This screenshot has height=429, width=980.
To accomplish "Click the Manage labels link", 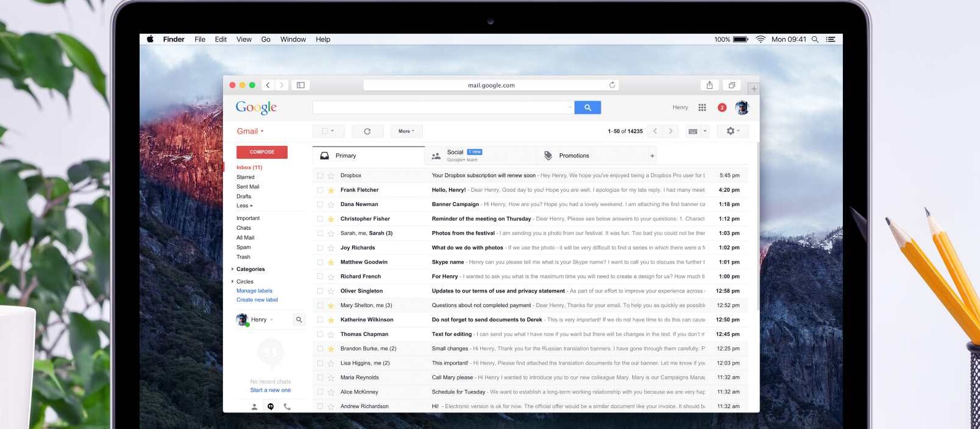I will coord(254,291).
